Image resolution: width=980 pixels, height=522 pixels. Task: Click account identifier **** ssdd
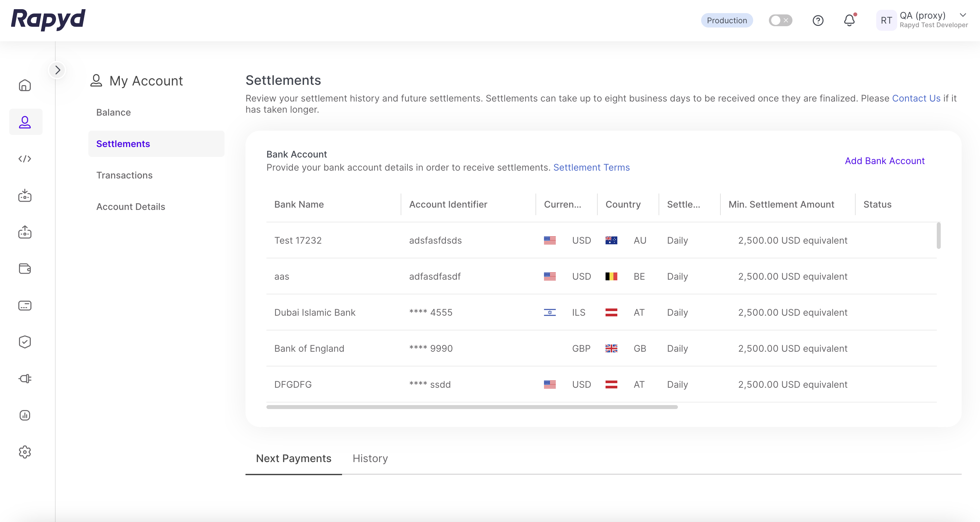pyautogui.click(x=430, y=384)
